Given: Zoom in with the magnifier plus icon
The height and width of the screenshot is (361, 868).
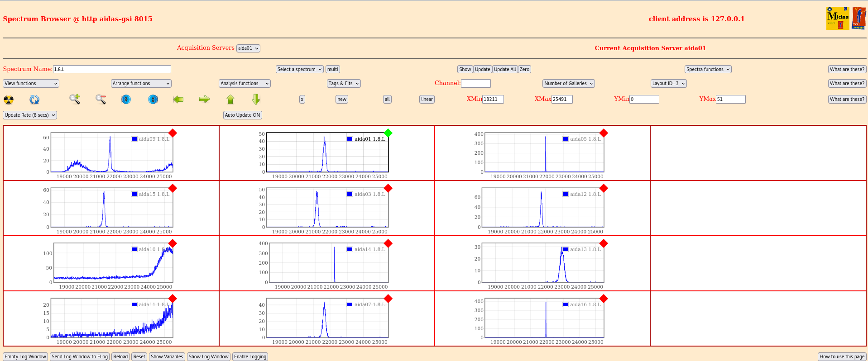Looking at the screenshot, I should 75,99.
